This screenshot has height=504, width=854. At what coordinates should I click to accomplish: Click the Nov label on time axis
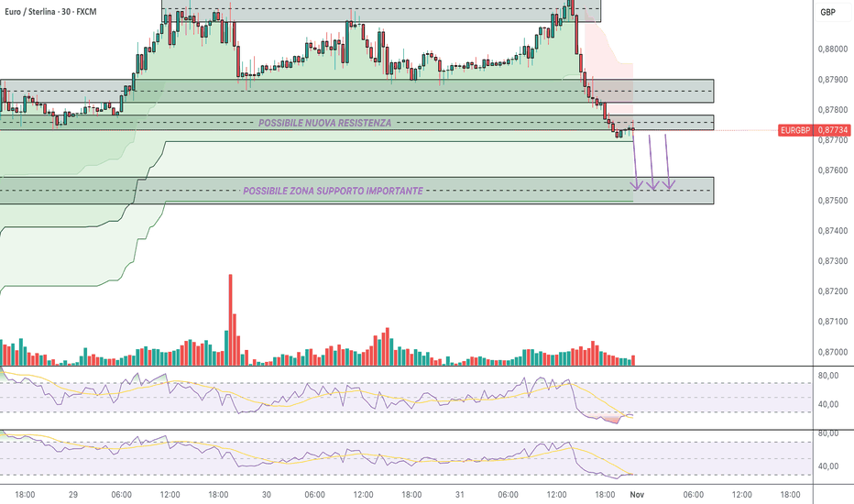tap(637, 495)
